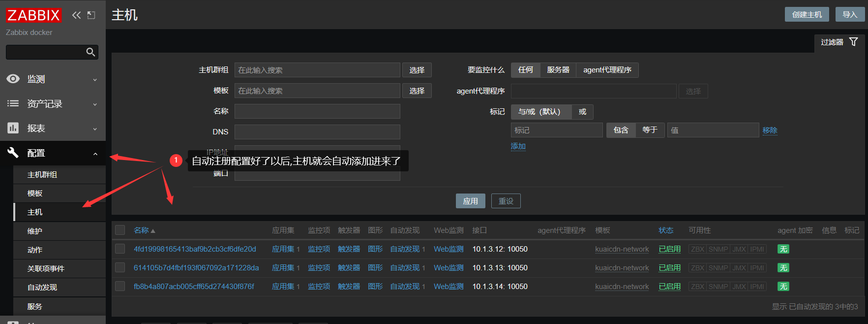Image resolution: width=868 pixels, height=324 pixels.
Task: Click the ZBX availability badge for 10.1.3.12
Action: (697, 249)
